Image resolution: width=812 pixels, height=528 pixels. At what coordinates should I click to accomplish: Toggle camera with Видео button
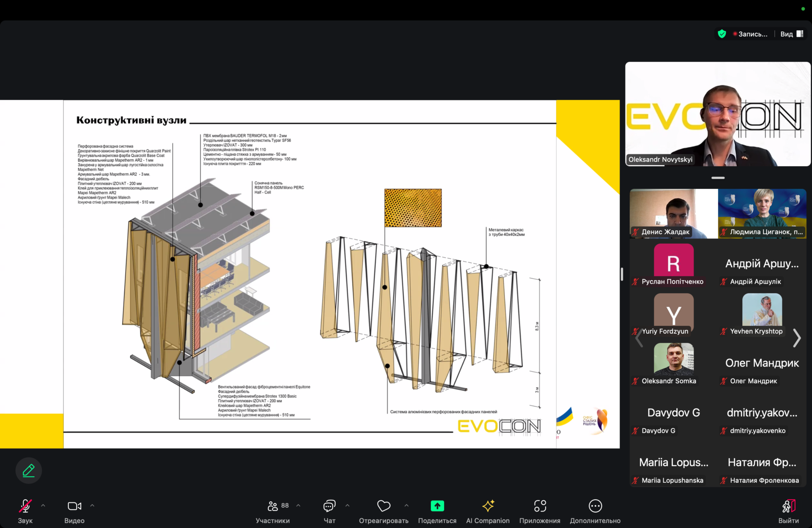click(x=74, y=506)
